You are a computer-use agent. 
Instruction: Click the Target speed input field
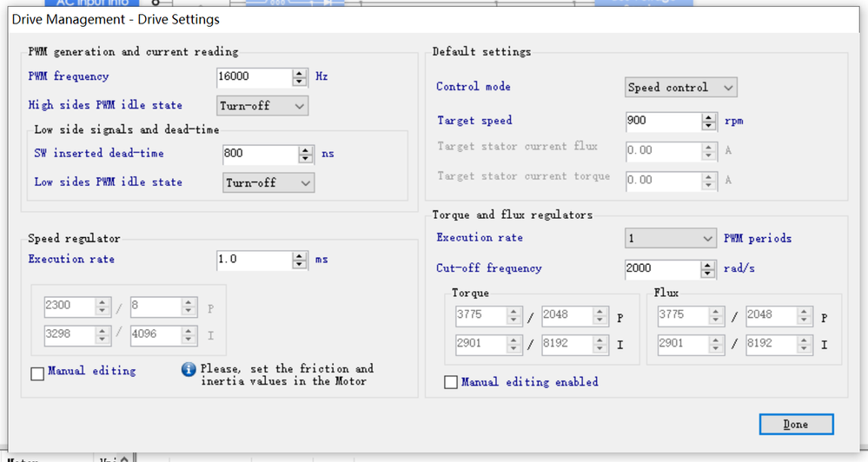tap(662, 122)
